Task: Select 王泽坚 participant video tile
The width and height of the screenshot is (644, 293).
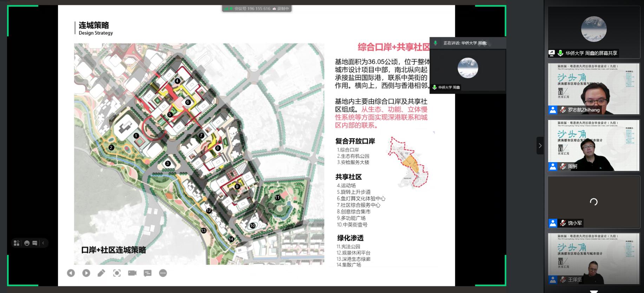Action: (x=594, y=259)
